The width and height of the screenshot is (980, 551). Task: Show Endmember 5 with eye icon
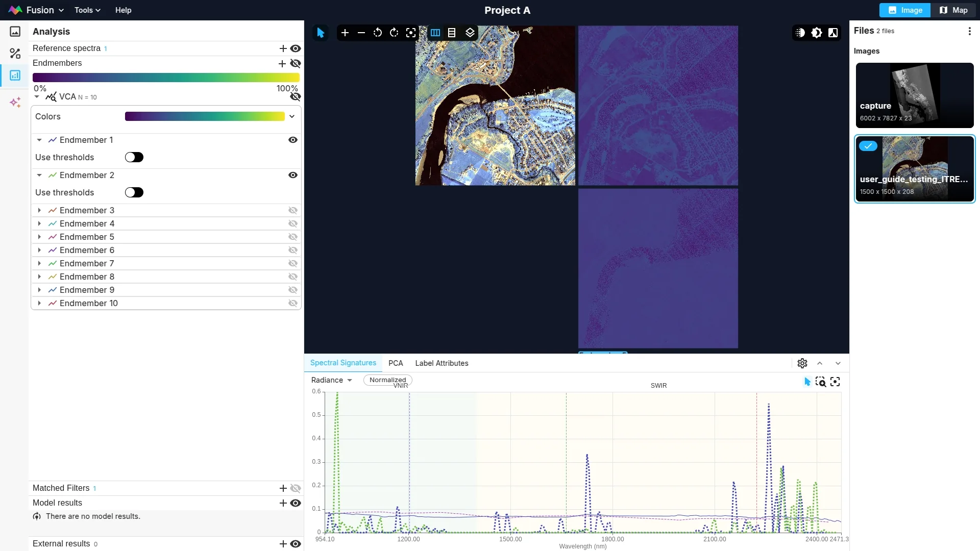(293, 237)
